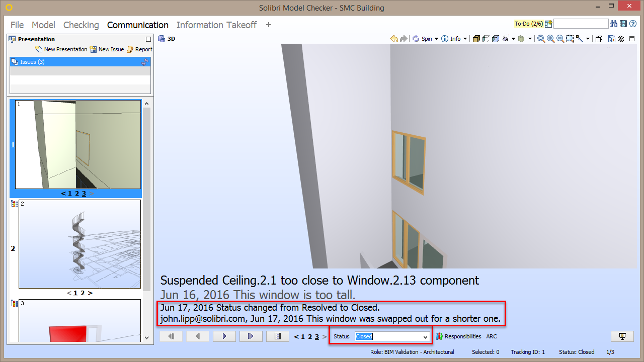Select the Spin rotation tool
The width and height of the screenshot is (644, 362).
tap(422, 39)
